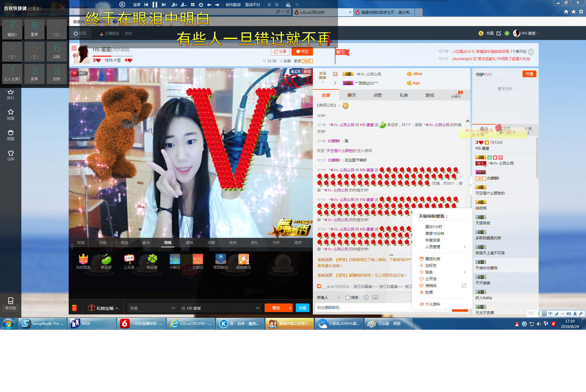Trigger the 尖叫 sound effect key 6
Viewport: 586px width, 392px height.
pyautogui.click(x=57, y=51)
